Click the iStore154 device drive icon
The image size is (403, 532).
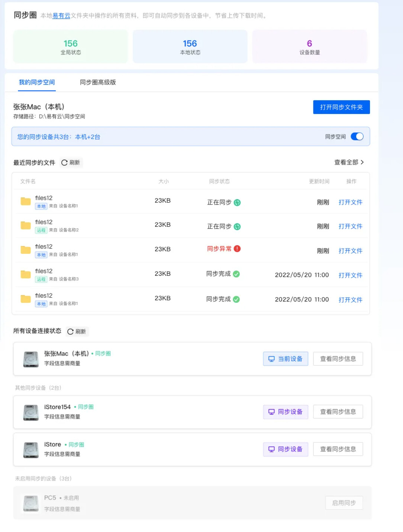click(31, 412)
